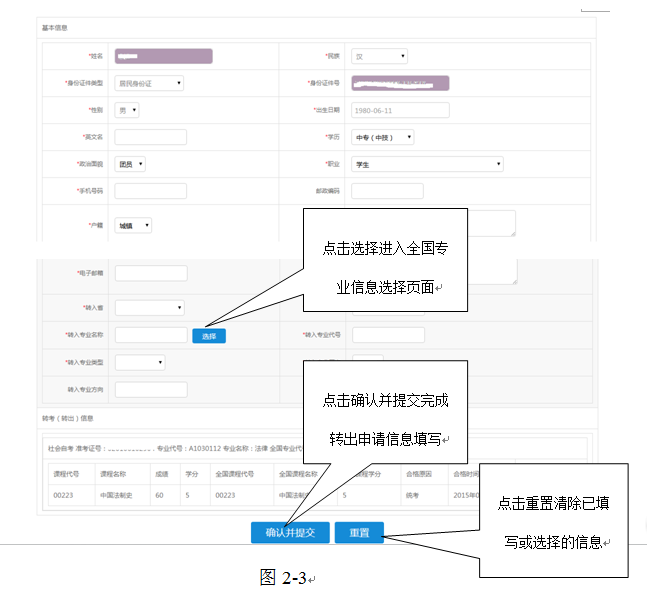Image resolution: width=647 pixels, height=592 pixels.
Task: Open the 政治面貌 dropdown showing 团员
Action: [130, 164]
